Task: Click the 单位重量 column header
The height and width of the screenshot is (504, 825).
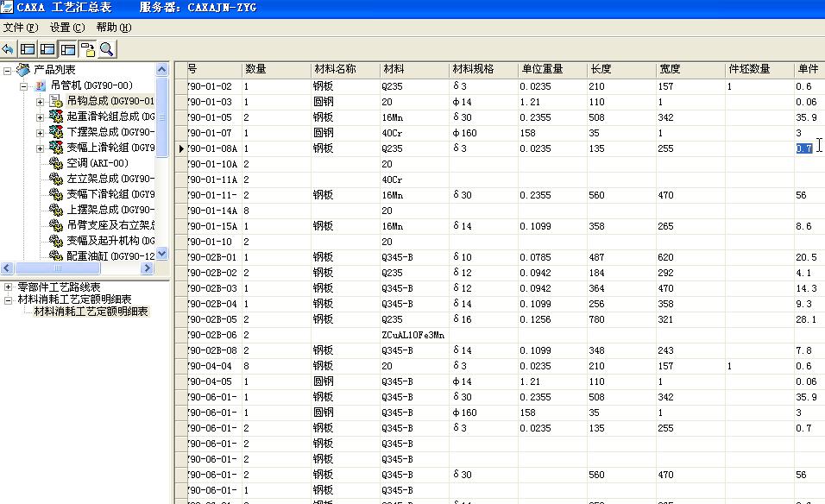Action: point(542,69)
